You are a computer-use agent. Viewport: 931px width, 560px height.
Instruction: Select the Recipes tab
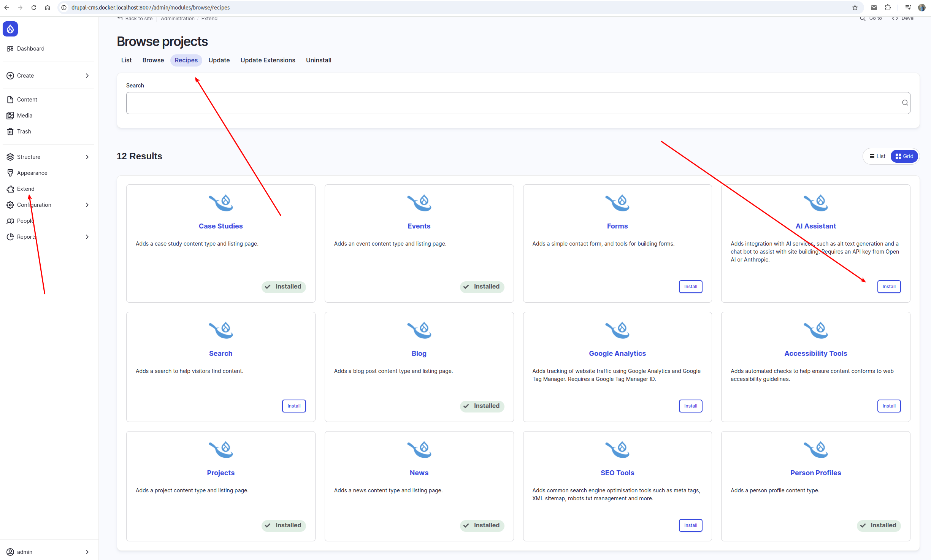click(x=186, y=60)
